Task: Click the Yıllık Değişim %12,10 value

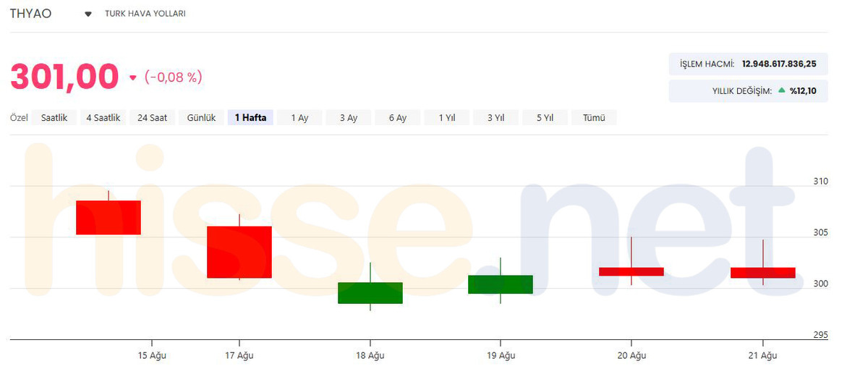Action: coord(803,91)
